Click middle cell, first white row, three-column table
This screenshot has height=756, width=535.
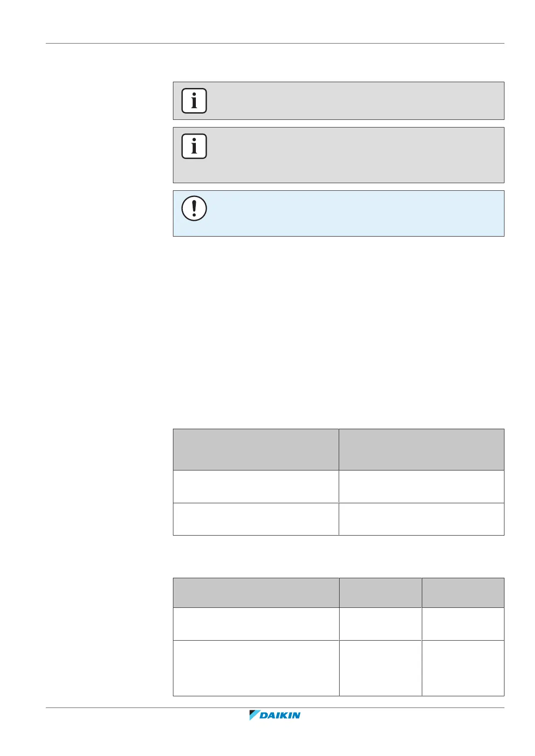point(380,624)
